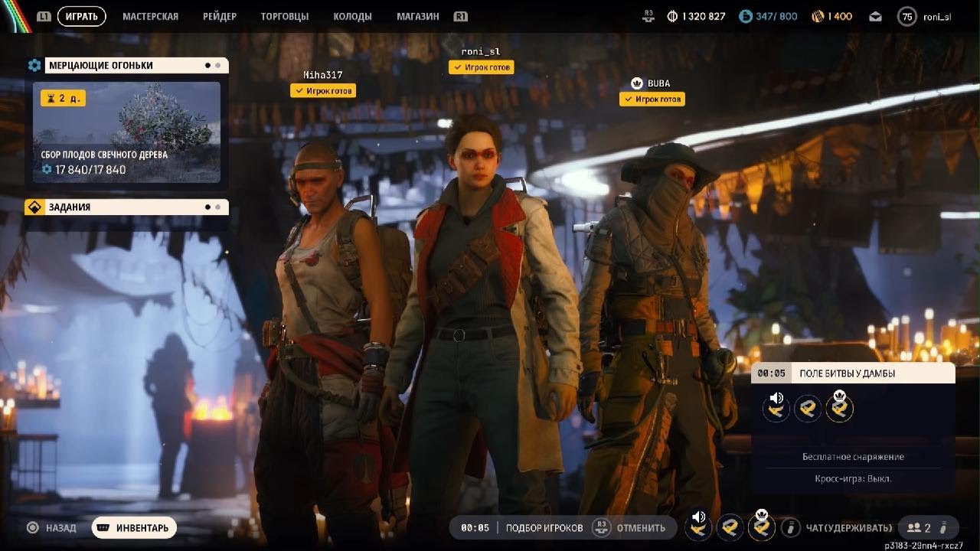
Task: Click the Miha317 player name
Action: pos(323,75)
